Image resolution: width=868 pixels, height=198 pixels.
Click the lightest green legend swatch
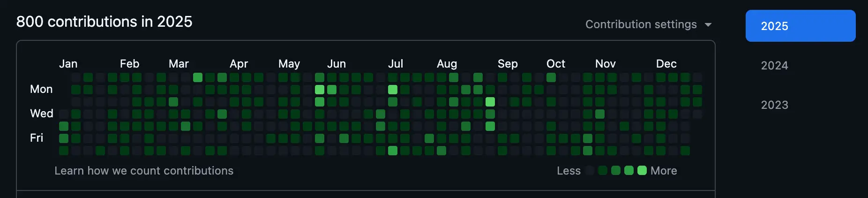pyautogui.click(x=642, y=170)
